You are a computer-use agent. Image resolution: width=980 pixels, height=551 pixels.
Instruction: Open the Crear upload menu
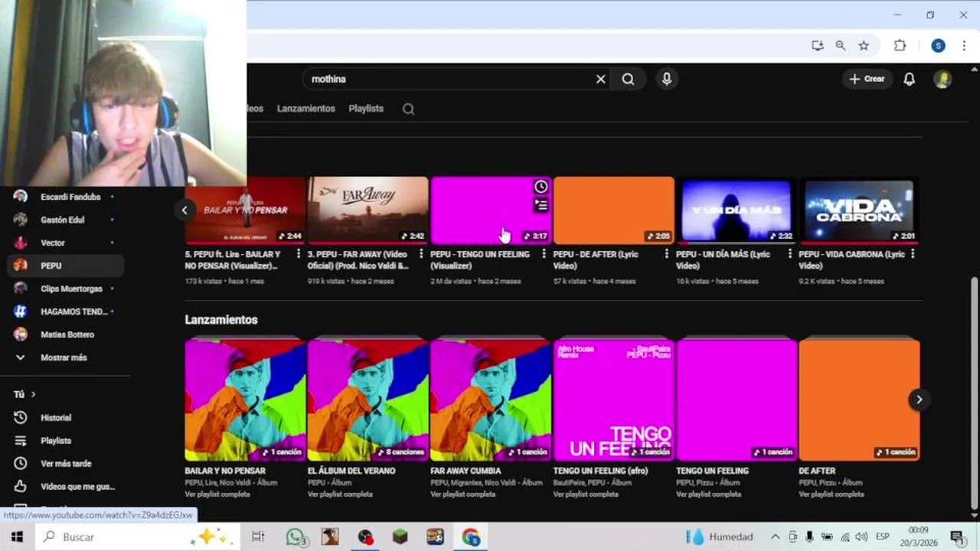point(867,79)
